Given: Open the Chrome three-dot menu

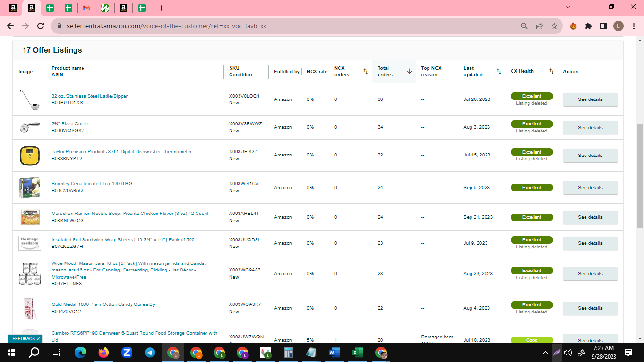Looking at the screenshot, I should (x=634, y=26).
